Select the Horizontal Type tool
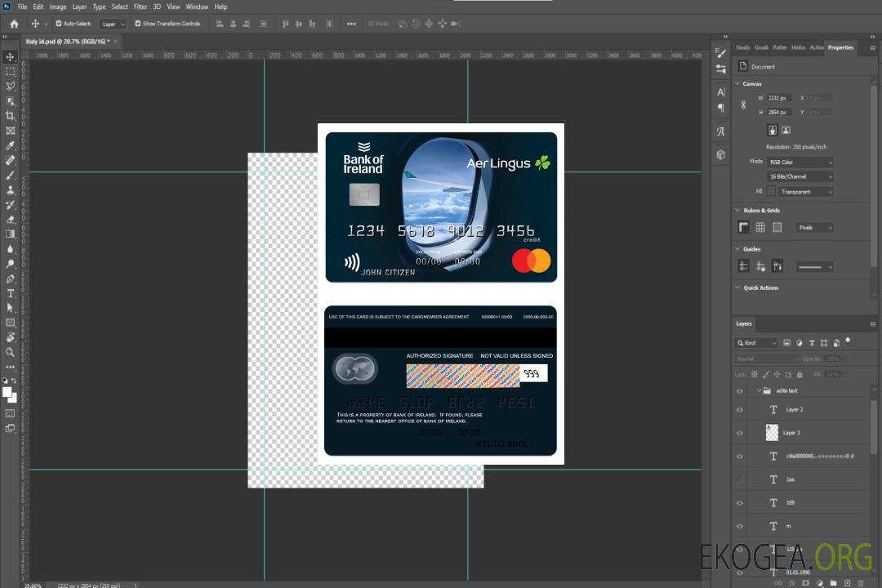Viewport: 882px width, 588px height. click(10, 293)
